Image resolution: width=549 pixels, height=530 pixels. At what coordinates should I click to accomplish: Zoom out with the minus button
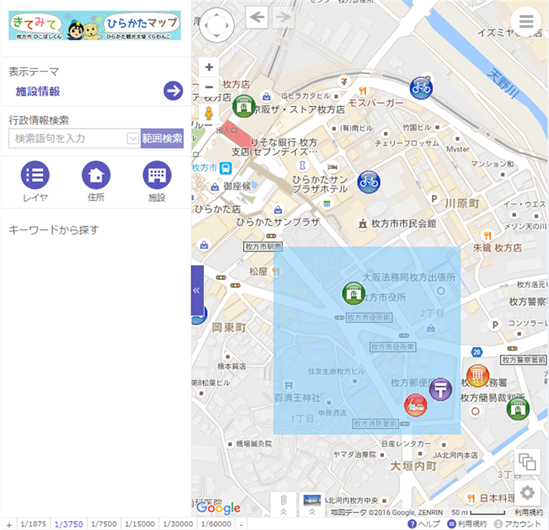[209, 86]
